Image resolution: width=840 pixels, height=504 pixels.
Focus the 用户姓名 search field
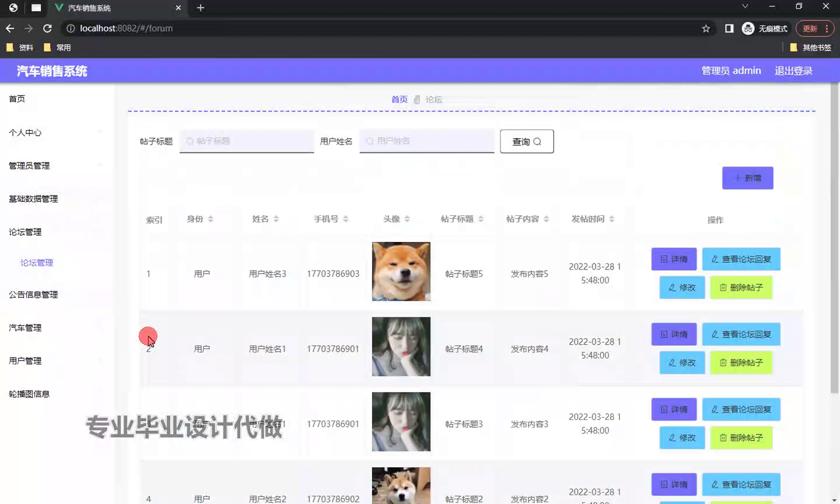tap(427, 141)
